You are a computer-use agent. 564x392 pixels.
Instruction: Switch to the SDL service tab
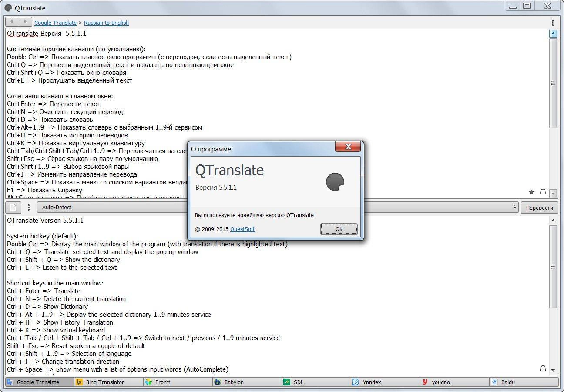point(316,382)
